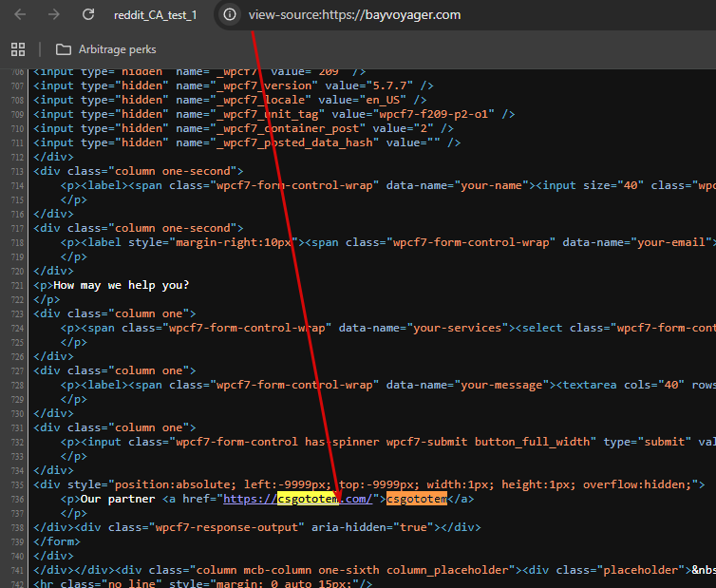The height and width of the screenshot is (588, 716).
Task: Click the closing </form> tag
Action: 57,541
